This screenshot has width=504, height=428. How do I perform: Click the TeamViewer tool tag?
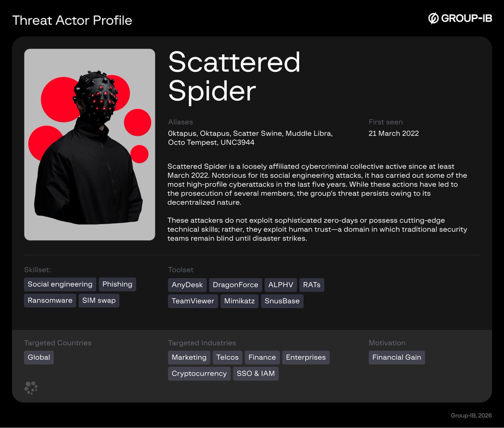(193, 301)
